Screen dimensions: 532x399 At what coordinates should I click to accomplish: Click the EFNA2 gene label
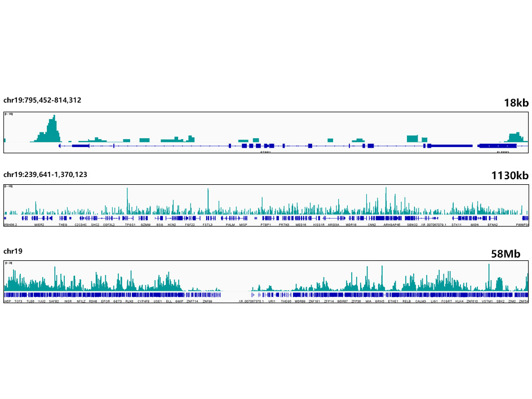(493, 224)
